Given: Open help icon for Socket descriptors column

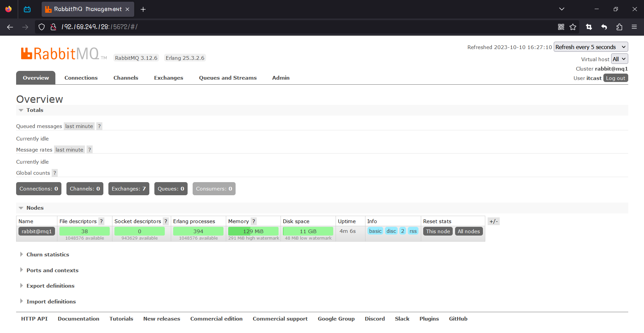Looking at the screenshot, I should 166,221.
